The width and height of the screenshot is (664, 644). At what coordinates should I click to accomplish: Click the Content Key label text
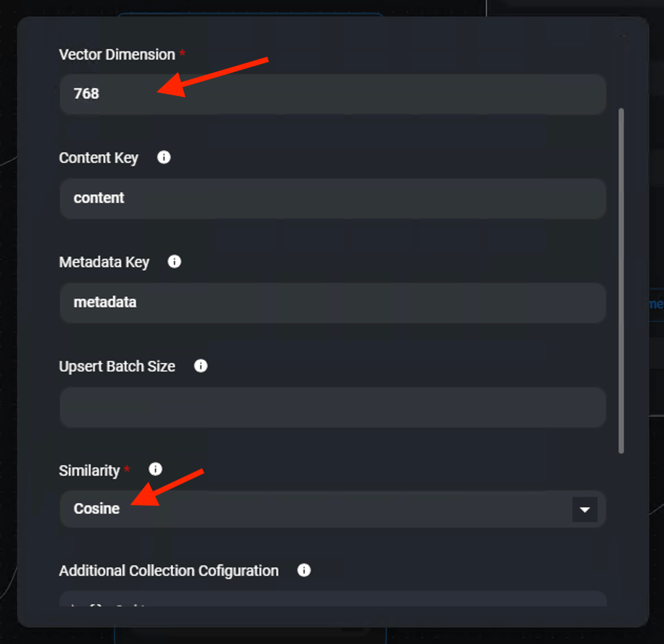click(99, 158)
